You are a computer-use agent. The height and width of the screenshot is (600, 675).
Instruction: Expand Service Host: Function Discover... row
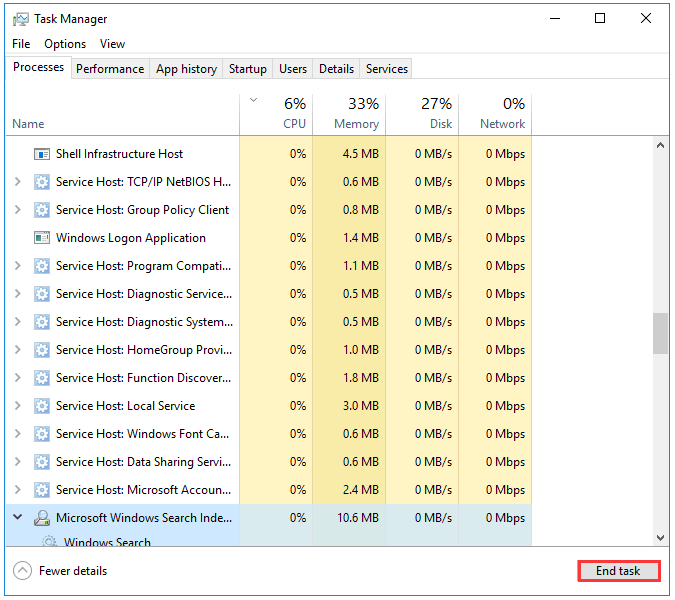tap(18, 377)
